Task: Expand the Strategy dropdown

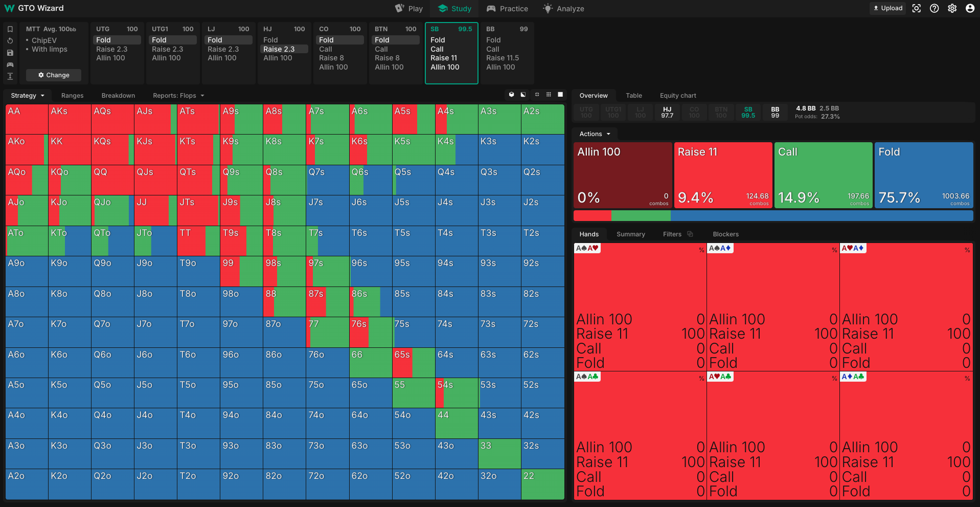Action: [28, 96]
